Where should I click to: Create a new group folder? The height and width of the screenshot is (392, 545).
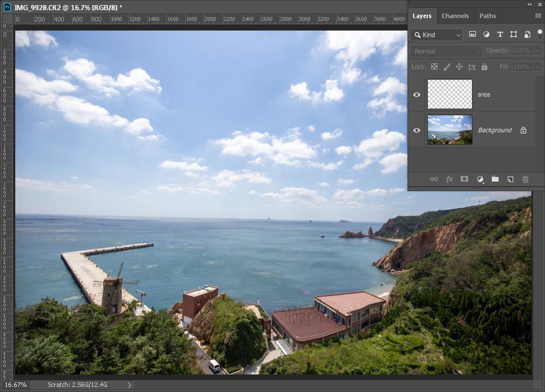click(x=495, y=179)
